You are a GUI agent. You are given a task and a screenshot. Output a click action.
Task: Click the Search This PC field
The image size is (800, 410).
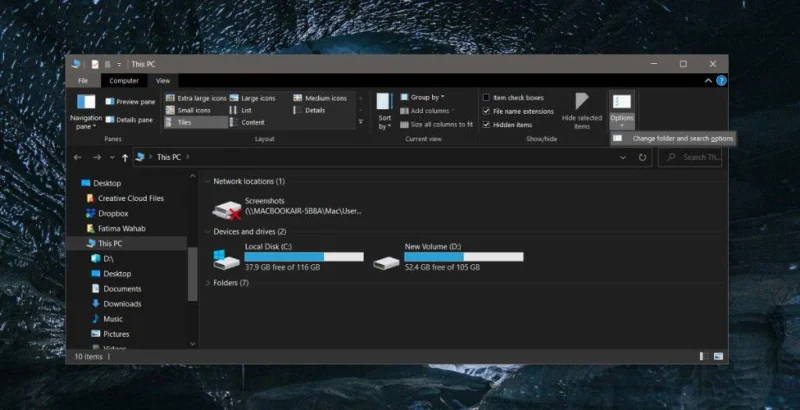690,158
